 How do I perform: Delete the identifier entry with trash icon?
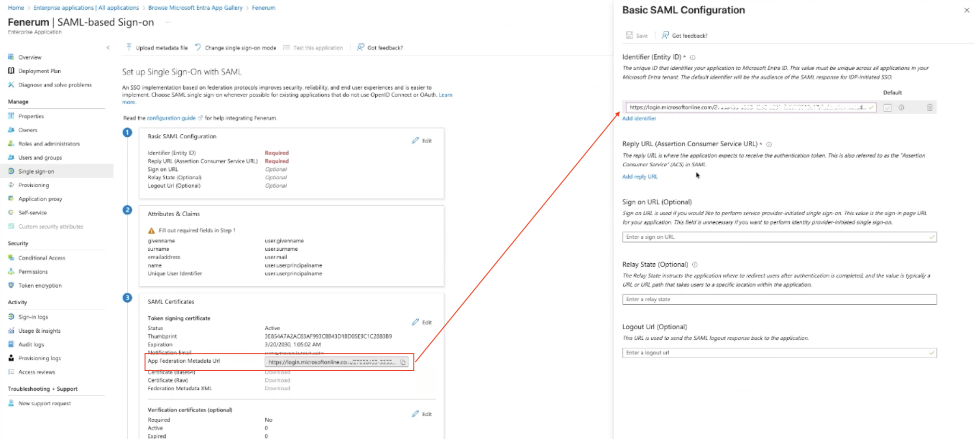point(929,108)
